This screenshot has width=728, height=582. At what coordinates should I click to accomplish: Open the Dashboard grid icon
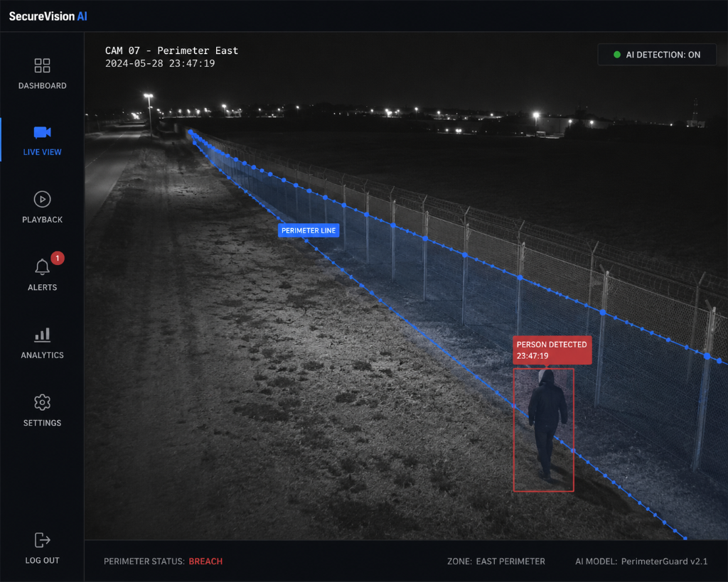42,65
